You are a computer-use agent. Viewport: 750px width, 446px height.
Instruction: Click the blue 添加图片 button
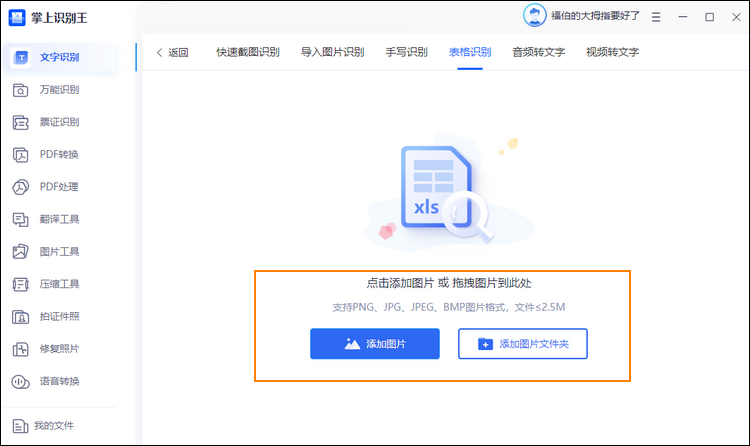pos(375,344)
